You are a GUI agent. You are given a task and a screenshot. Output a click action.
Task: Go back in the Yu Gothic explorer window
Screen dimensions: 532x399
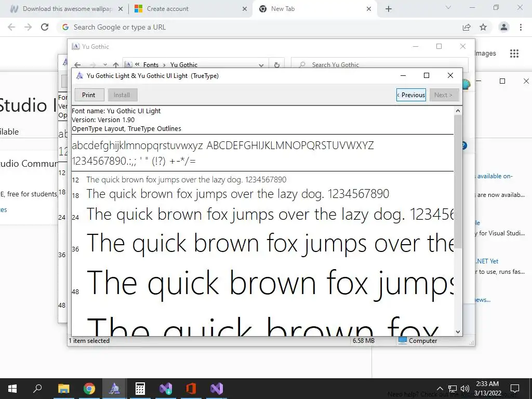pos(78,65)
